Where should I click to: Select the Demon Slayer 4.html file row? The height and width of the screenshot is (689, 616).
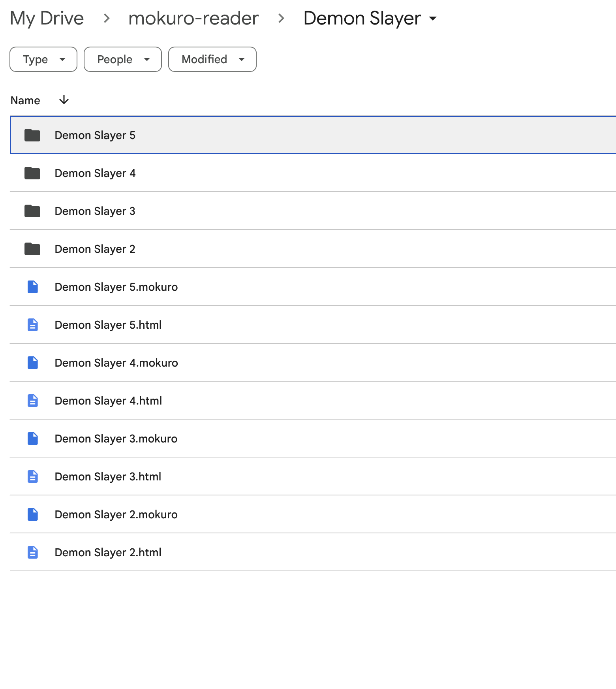(313, 401)
